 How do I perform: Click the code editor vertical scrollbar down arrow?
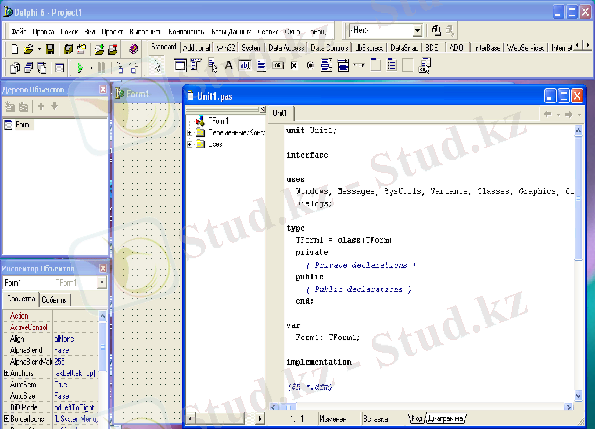[578, 396]
